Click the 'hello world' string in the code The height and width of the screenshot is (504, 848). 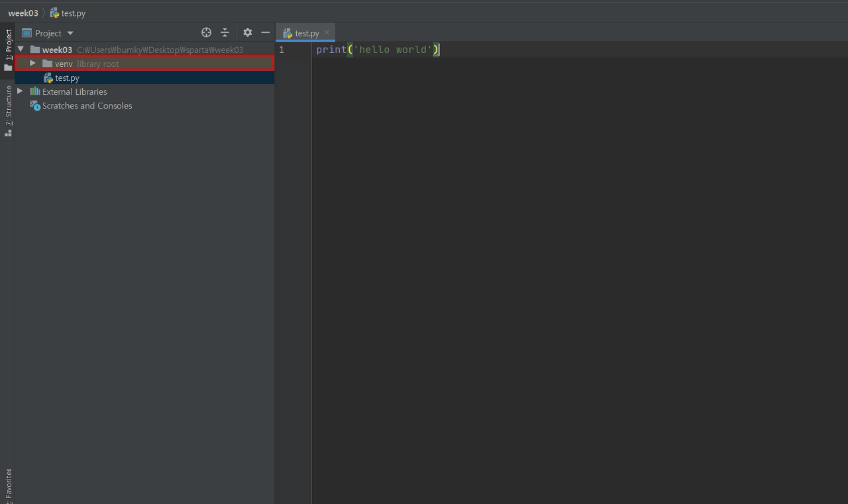[393, 50]
